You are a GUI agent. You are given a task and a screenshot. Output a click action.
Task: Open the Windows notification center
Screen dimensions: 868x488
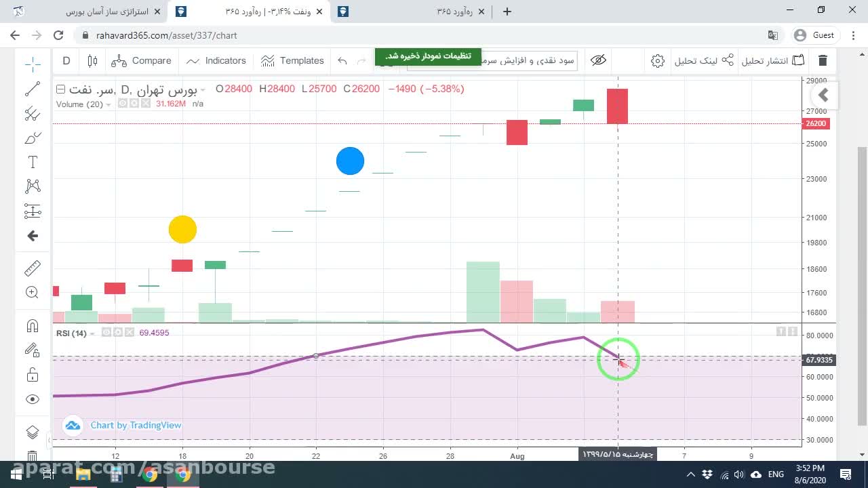point(846,474)
